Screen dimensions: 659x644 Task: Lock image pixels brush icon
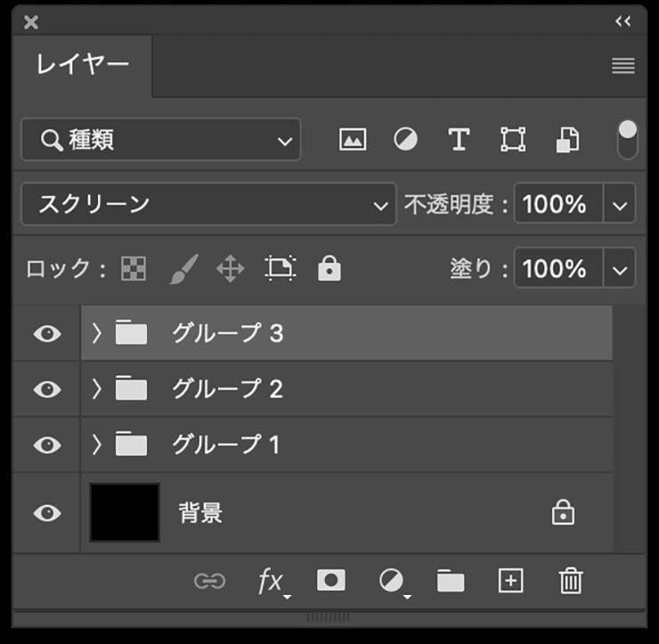pos(183,268)
